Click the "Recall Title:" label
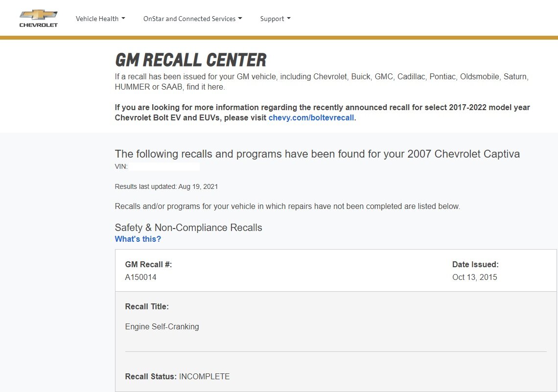558x392 pixels. coord(147,307)
